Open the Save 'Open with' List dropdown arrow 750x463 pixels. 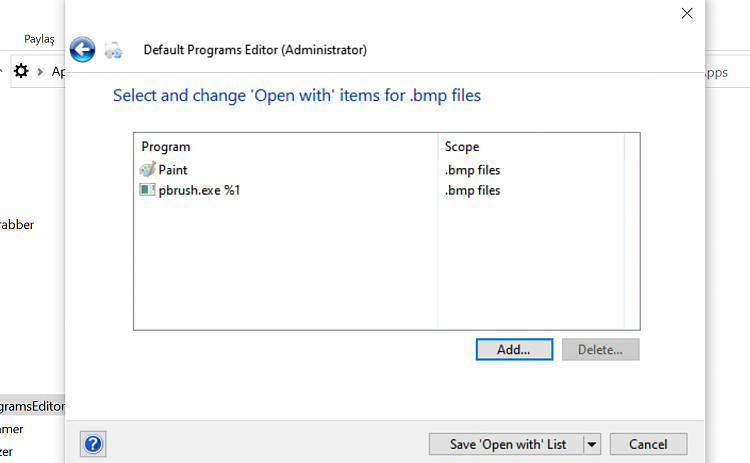[x=592, y=444]
